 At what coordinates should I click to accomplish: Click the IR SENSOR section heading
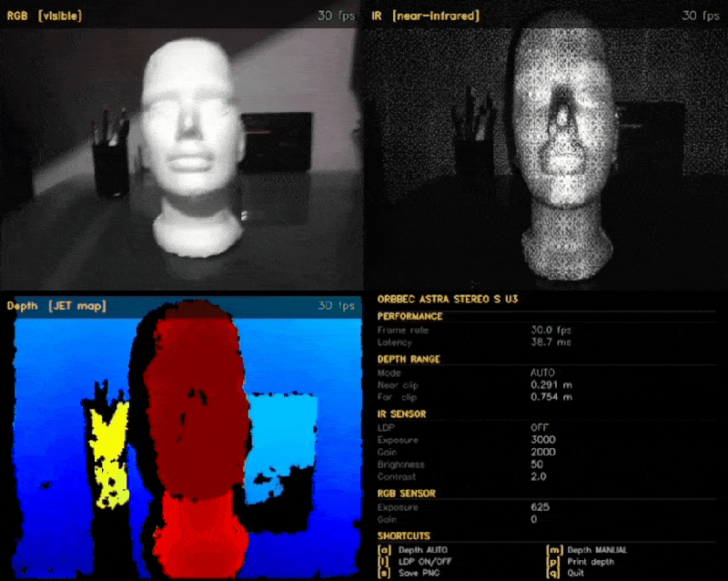tap(401, 414)
